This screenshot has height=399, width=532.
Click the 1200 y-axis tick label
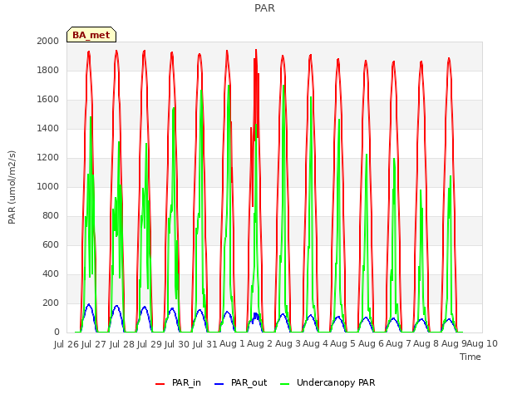click(x=48, y=158)
